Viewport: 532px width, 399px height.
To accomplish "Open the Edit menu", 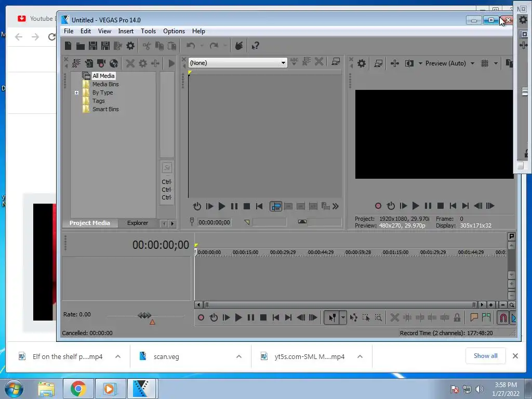I will (x=86, y=31).
